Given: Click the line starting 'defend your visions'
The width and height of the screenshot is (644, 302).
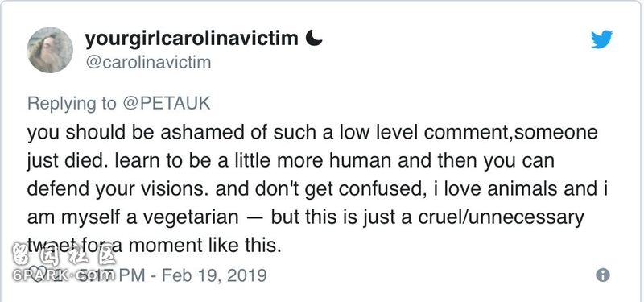Looking at the screenshot, I should 317,189.
